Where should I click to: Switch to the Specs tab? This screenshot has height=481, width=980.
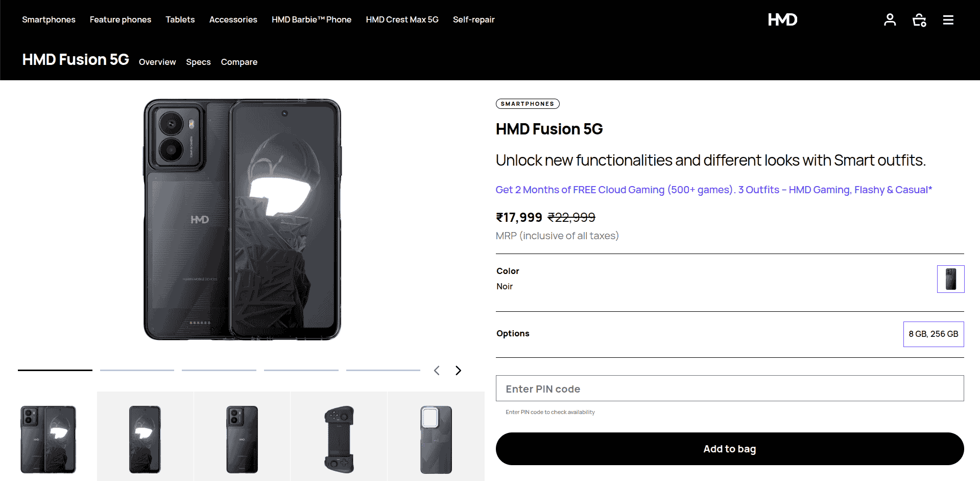pyautogui.click(x=198, y=62)
